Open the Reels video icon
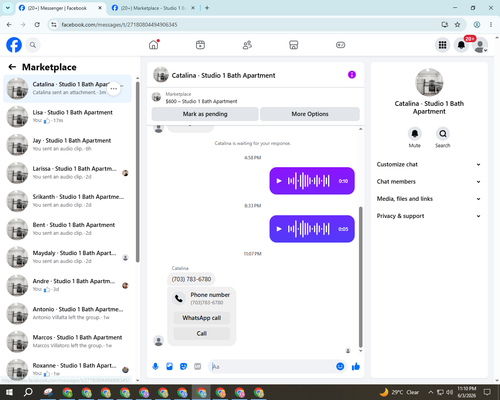Image resolution: width=500 pixels, height=400 pixels. [200, 45]
